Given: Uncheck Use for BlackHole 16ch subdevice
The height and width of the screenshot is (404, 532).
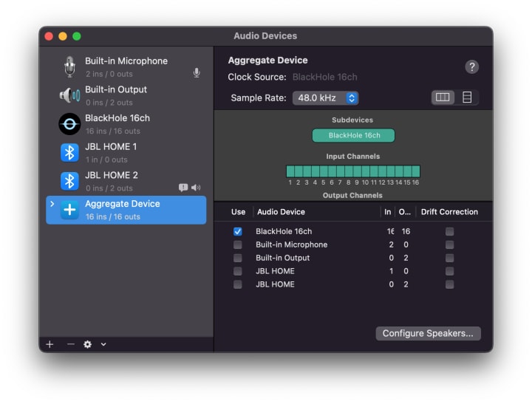Looking at the screenshot, I should (237, 231).
